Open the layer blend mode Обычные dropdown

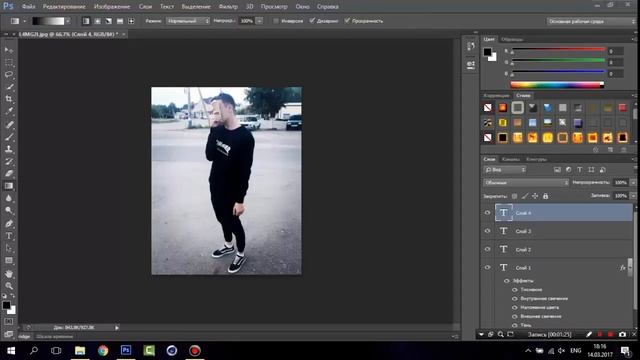point(526,183)
